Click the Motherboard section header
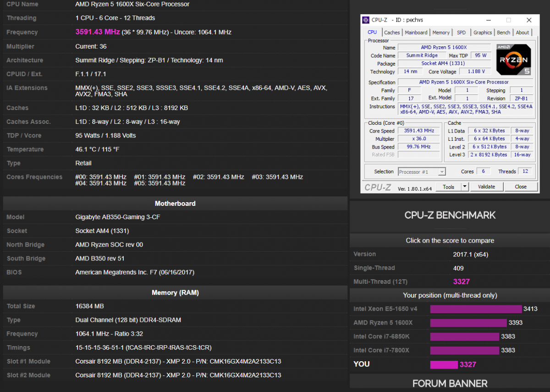The width and height of the screenshot is (550, 392). (175, 204)
